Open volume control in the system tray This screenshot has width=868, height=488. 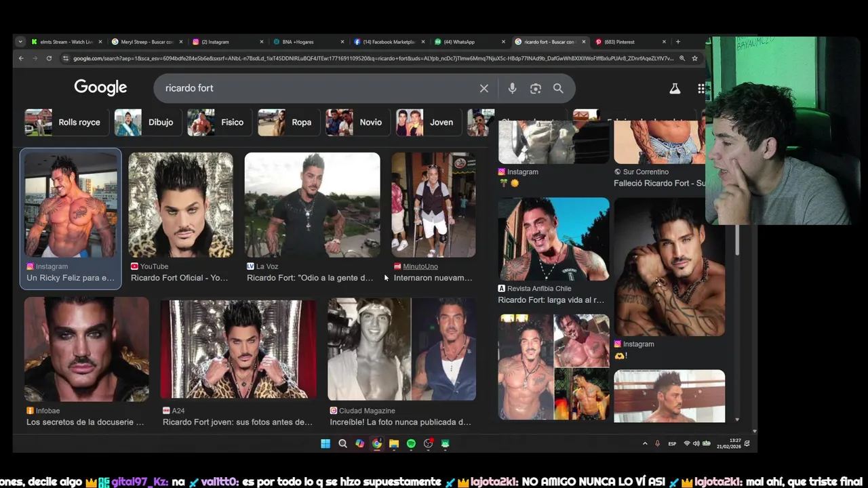point(696,444)
